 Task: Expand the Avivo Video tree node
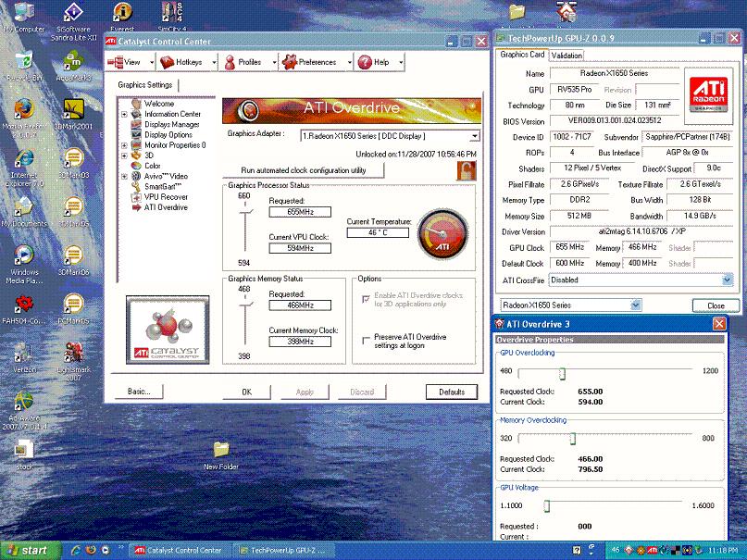click(124, 176)
